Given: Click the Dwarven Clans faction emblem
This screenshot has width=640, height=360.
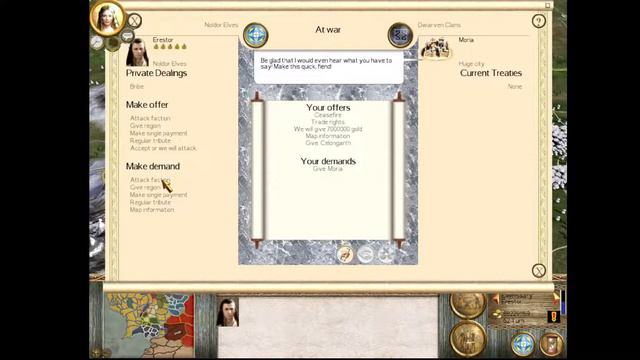Looking at the screenshot, I should [400, 35].
